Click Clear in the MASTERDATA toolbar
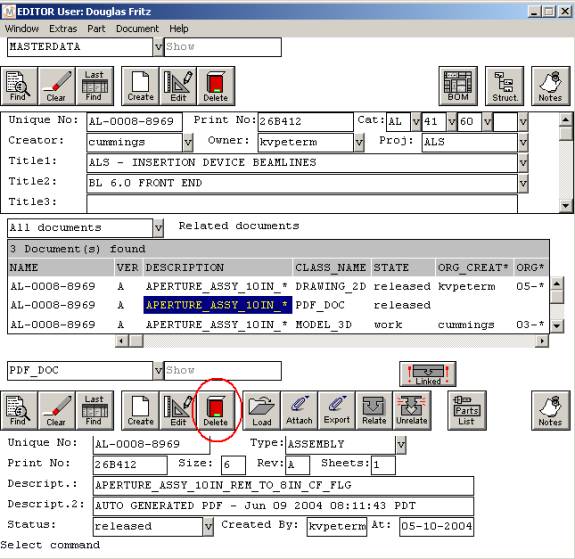Screen dimensions: 575x559 56,86
